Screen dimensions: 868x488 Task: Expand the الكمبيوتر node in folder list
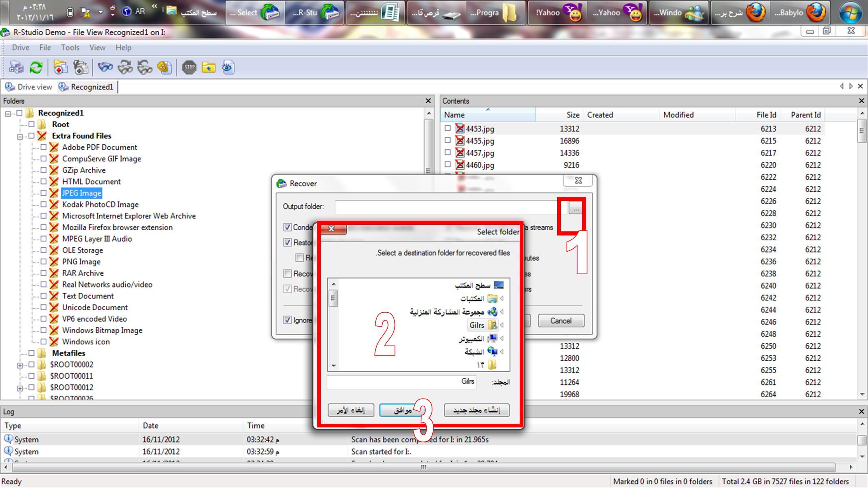[502, 338]
